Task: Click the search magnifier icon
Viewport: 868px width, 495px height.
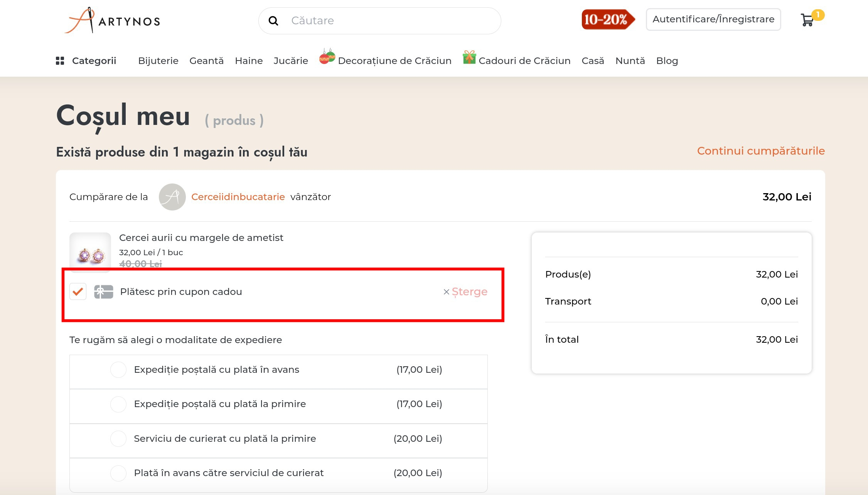Action: pyautogui.click(x=273, y=21)
